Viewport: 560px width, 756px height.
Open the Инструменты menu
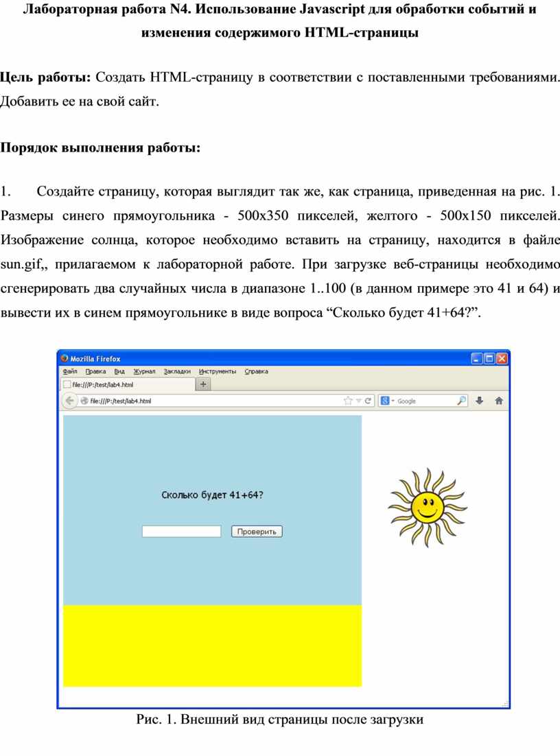click(x=218, y=371)
